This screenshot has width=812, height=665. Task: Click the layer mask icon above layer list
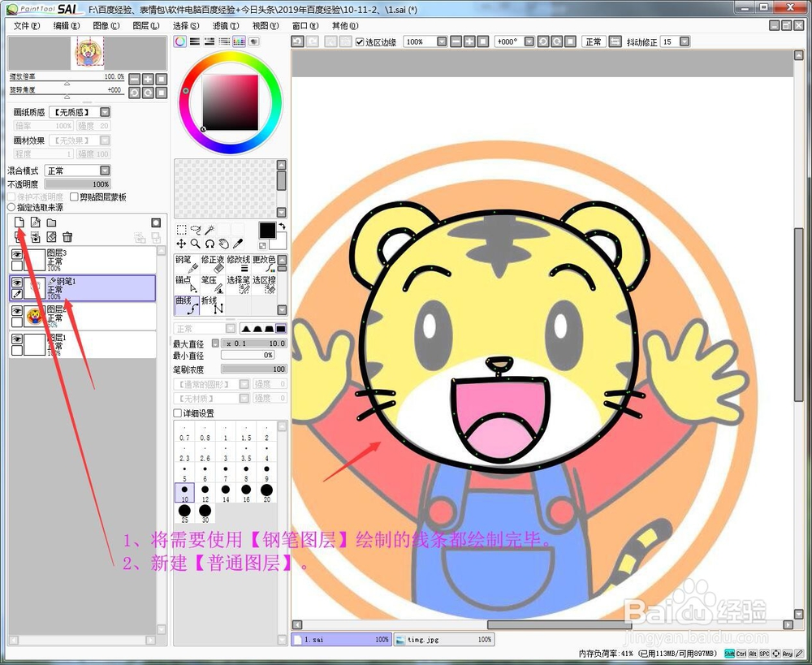(x=156, y=222)
